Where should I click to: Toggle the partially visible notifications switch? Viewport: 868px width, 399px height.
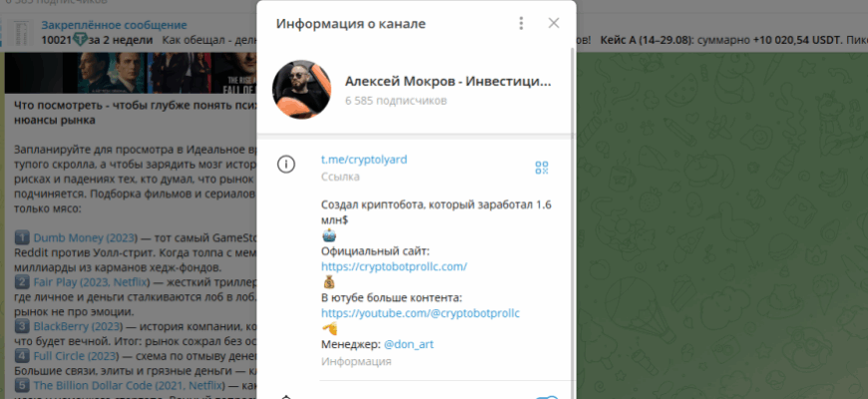pyautogui.click(x=547, y=397)
